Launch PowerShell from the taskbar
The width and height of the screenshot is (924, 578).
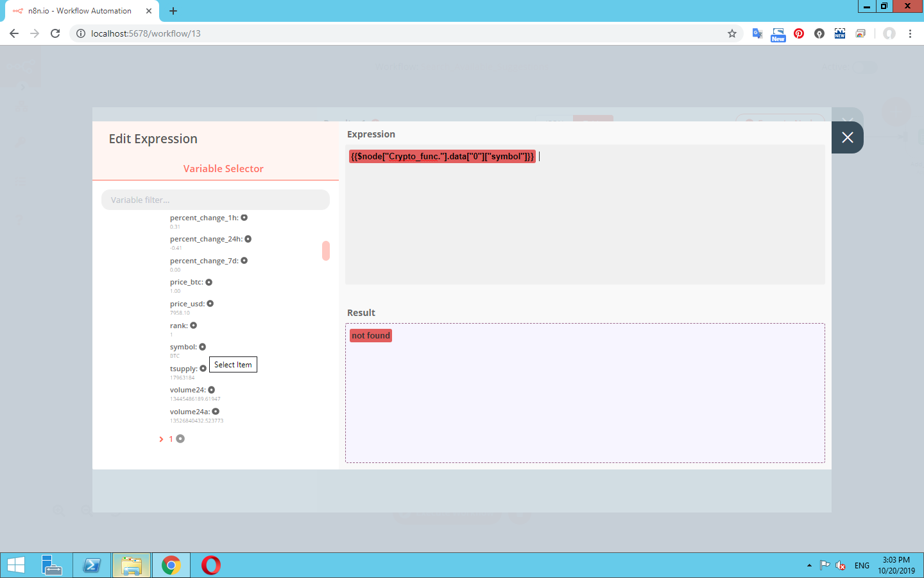coord(92,565)
